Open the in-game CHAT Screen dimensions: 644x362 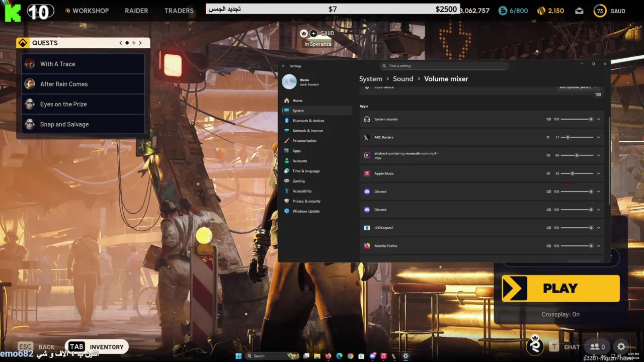(x=565, y=347)
